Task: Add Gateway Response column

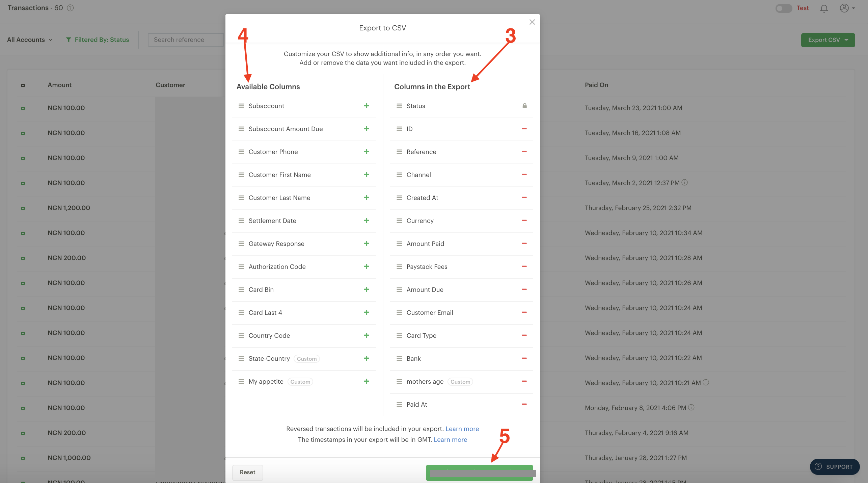Action: pos(367,244)
